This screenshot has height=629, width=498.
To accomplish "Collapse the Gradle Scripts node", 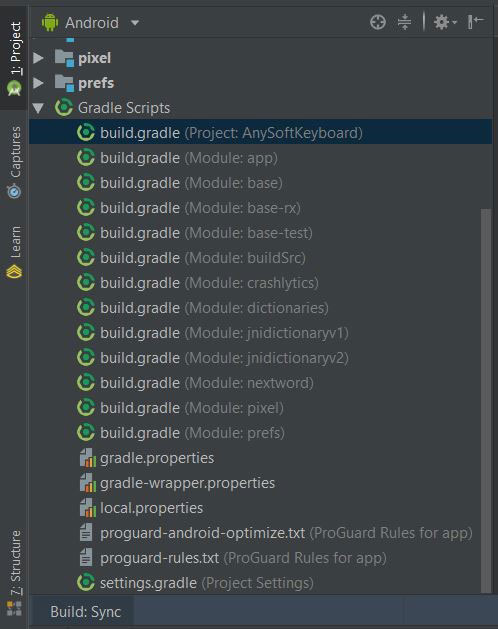I will point(38,108).
